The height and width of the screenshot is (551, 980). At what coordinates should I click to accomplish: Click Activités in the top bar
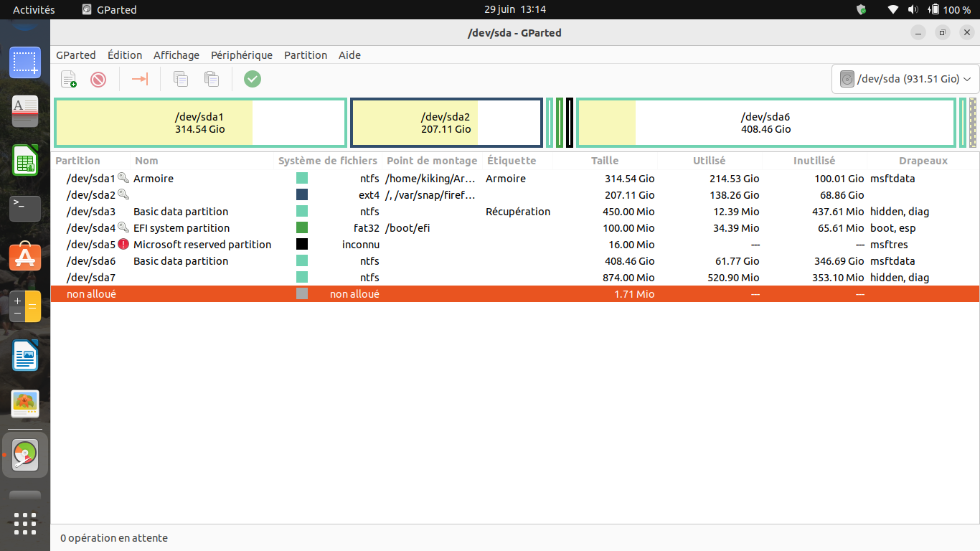pyautogui.click(x=34, y=9)
